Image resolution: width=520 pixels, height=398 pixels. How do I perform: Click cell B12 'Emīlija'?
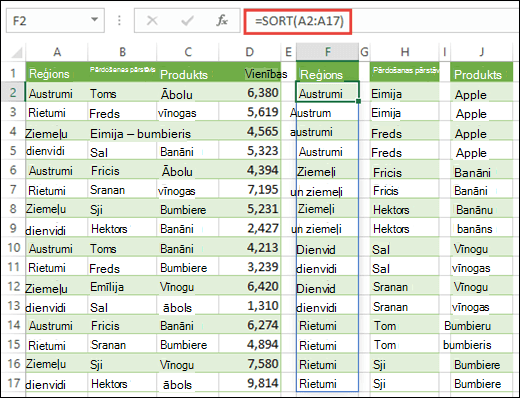tap(122, 286)
